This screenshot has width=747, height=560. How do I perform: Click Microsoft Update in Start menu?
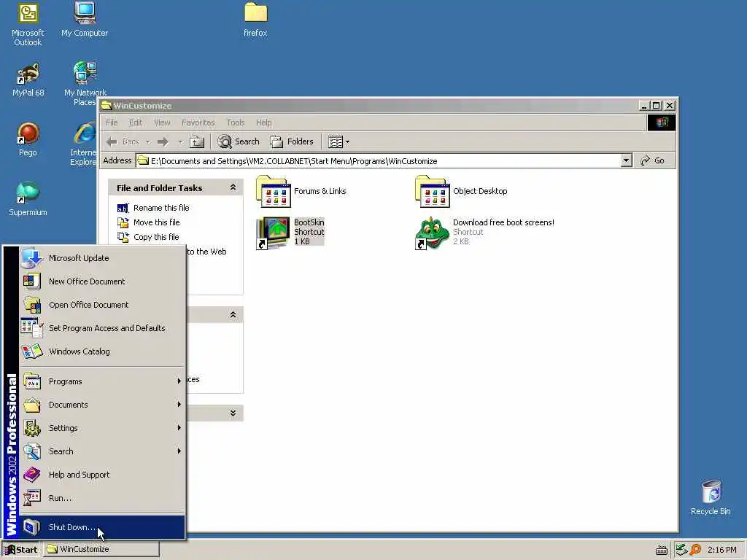pos(102,258)
